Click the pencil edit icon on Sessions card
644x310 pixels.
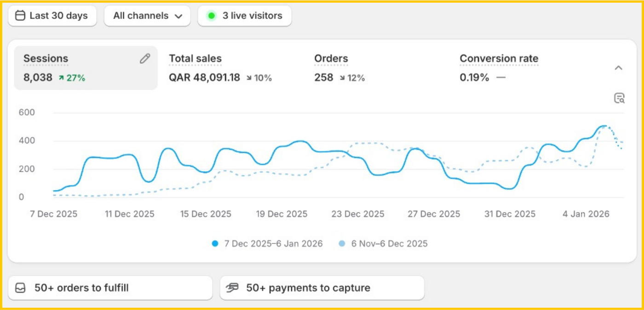tap(145, 58)
